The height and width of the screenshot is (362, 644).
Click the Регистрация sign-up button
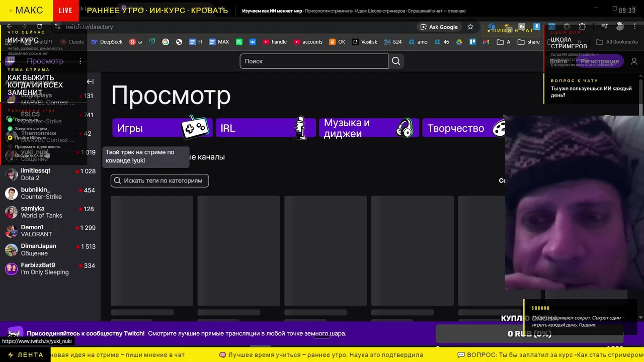(599, 61)
